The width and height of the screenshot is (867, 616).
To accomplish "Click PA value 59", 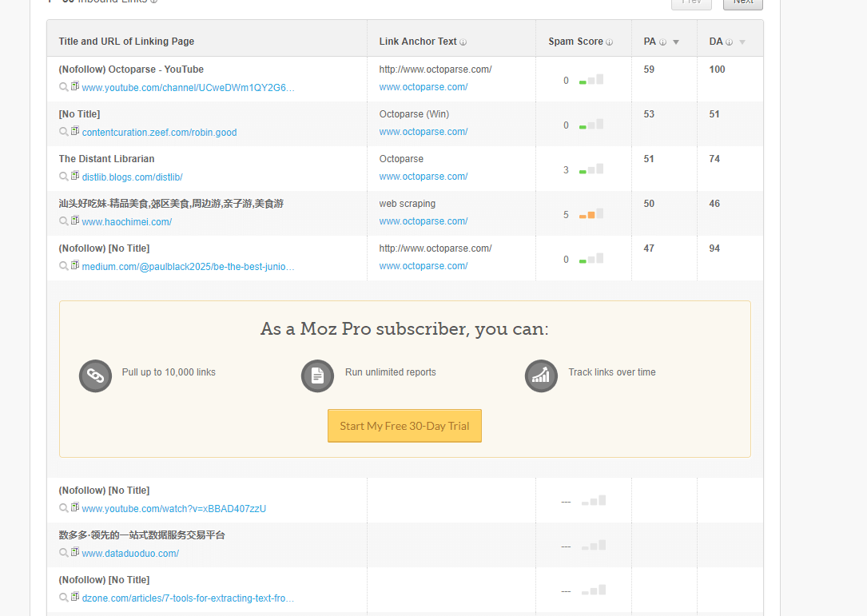I will point(649,70).
